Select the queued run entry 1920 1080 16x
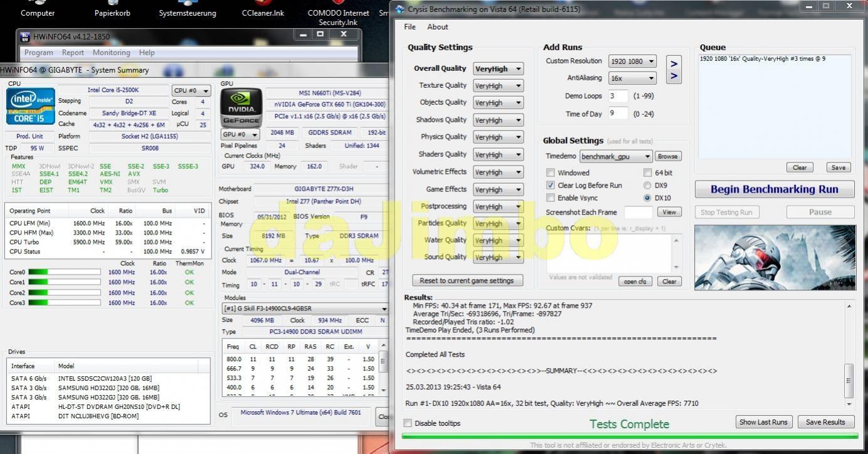Viewport: 868px width, 454px height. [x=763, y=58]
